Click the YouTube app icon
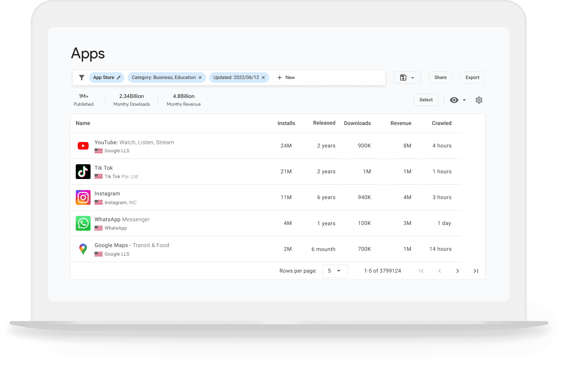588x366 pixels. [x=83, y=146]
